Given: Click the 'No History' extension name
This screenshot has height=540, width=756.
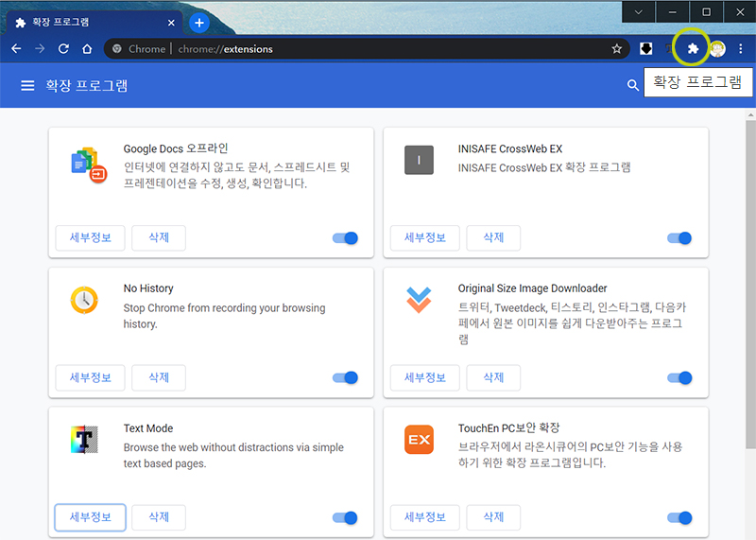Looking at the screenshot, I should tap(148, 288).
